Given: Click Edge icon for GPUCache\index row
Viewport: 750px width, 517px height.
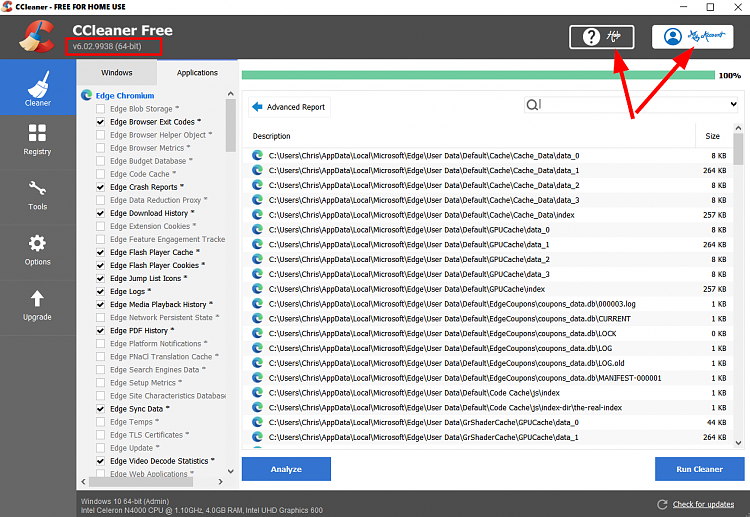Looking at the screenshot, I should (x=257, y=288).
